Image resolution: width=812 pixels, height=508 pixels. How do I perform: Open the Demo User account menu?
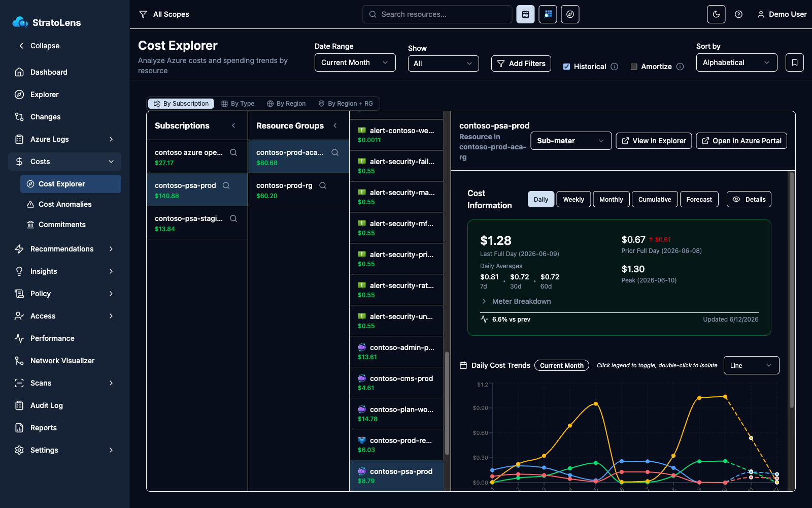pyautogui.click(x=782, y=14)
